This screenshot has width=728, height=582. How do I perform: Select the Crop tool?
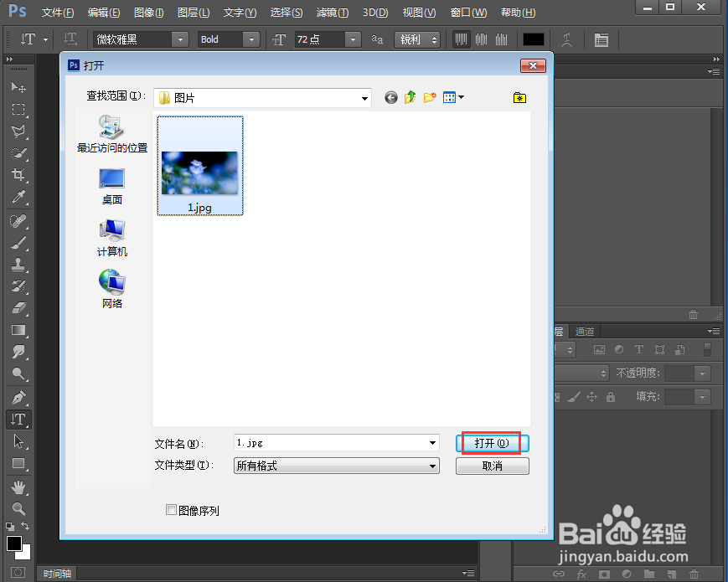tap(18, 175)
